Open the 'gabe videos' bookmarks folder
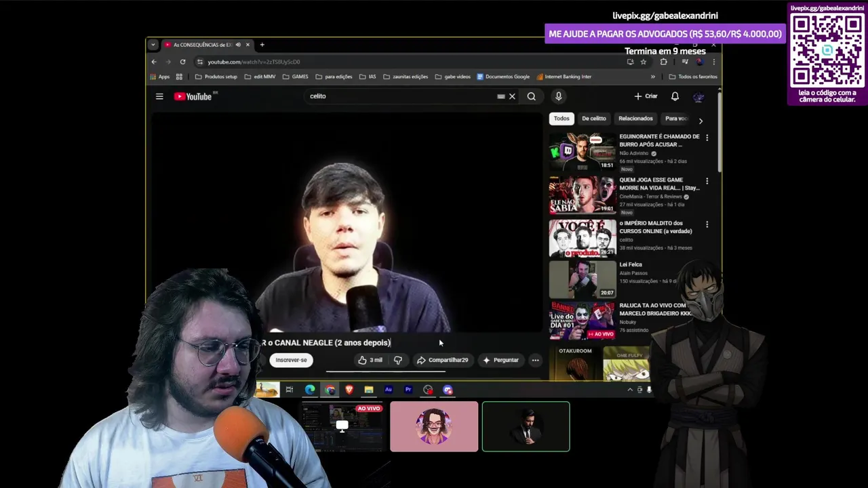 pos(453,77)
